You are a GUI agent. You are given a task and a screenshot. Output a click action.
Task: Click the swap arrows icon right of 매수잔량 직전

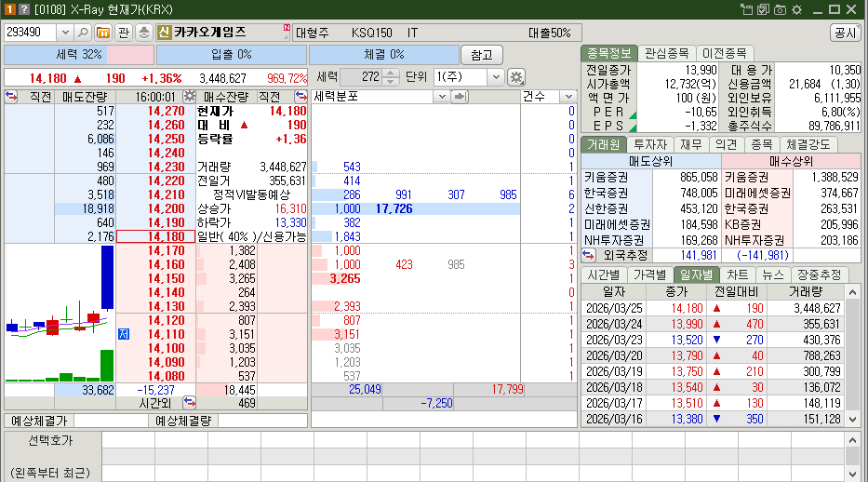(x=300, y=96)
